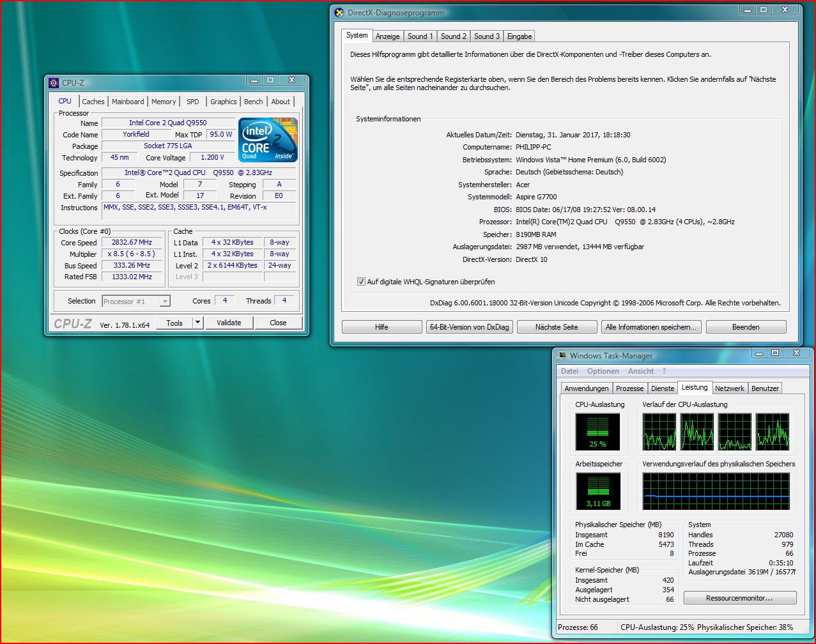Select the About tab in CPU-Z
The image size is (816, 644).
281,102
